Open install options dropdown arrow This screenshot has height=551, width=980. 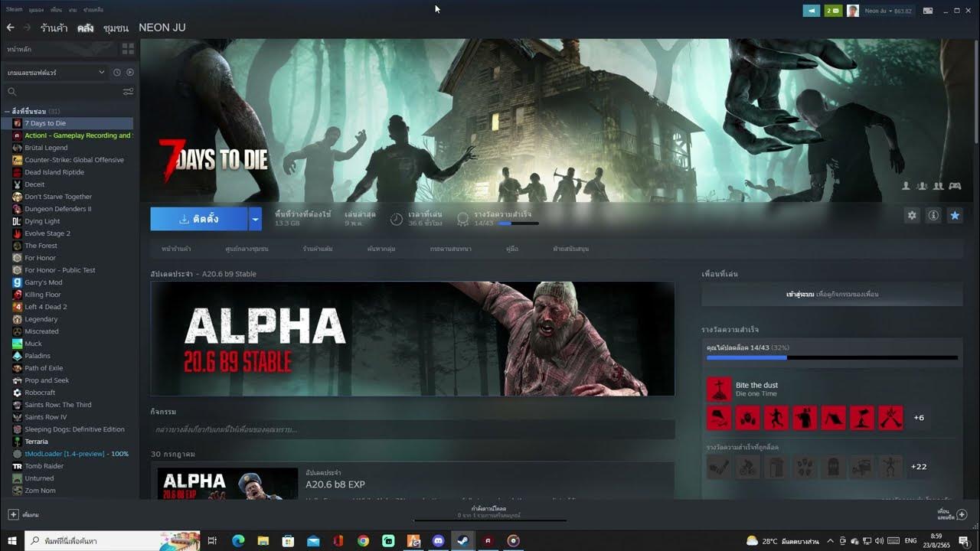[256, 219]
